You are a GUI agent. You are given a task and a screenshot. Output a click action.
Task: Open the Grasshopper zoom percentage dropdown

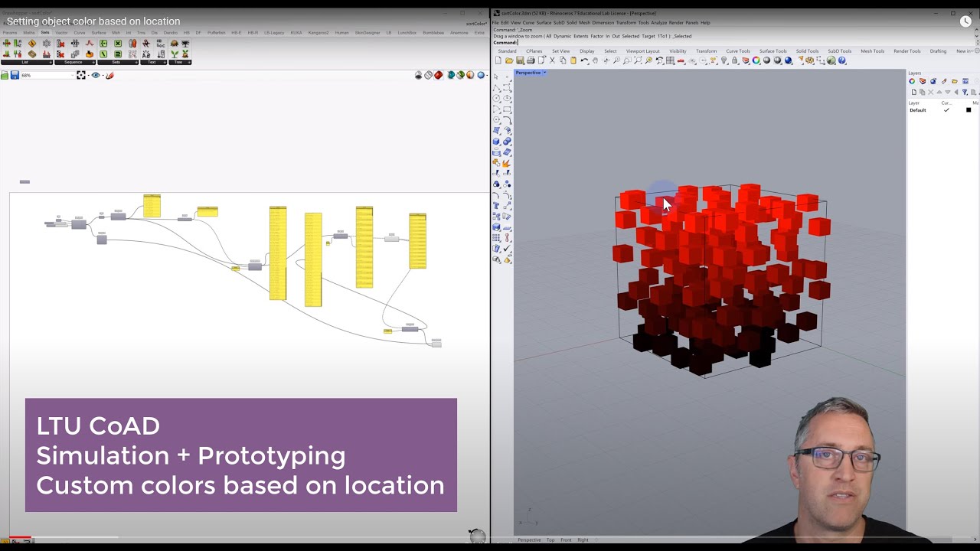73,75
